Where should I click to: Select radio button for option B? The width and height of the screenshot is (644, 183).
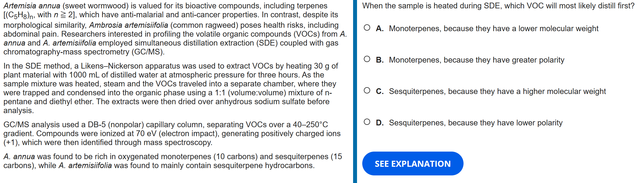pyautogui.click(x=367, y=59)
